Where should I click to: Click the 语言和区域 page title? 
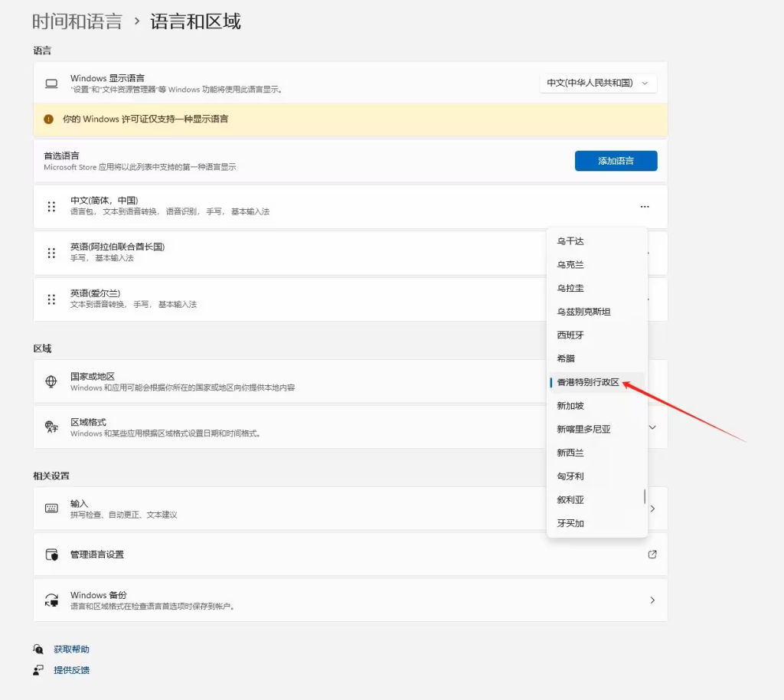pyautogui.click(x=195, y=21)
